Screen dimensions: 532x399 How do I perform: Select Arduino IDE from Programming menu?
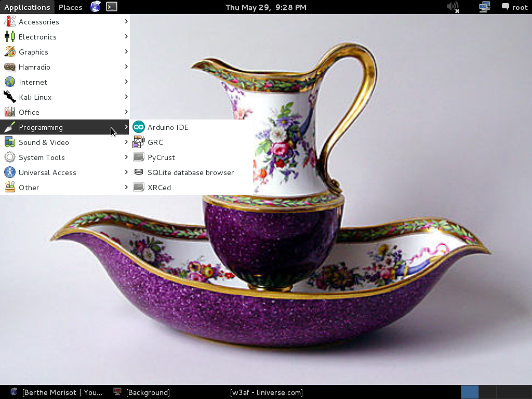[x=192, y=127]
